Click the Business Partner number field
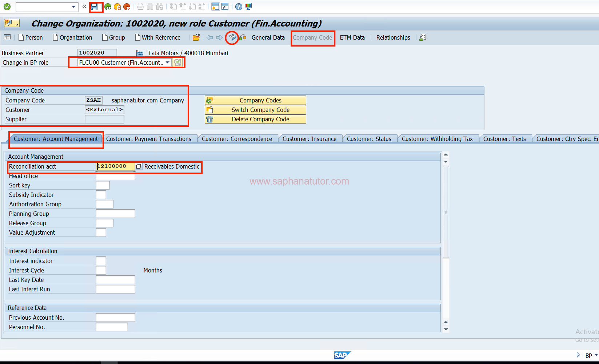The width and height of the screenshot is (599, 364). 97,53
